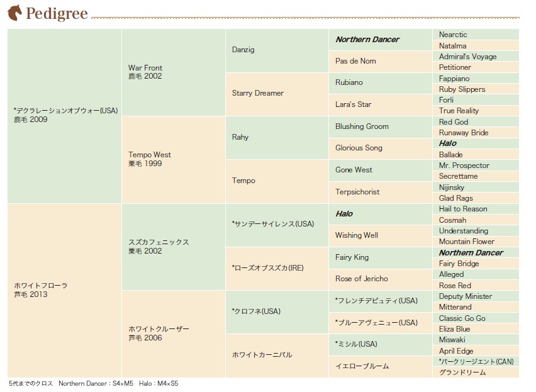Click the Natalma cell

[x=476, y=45]
